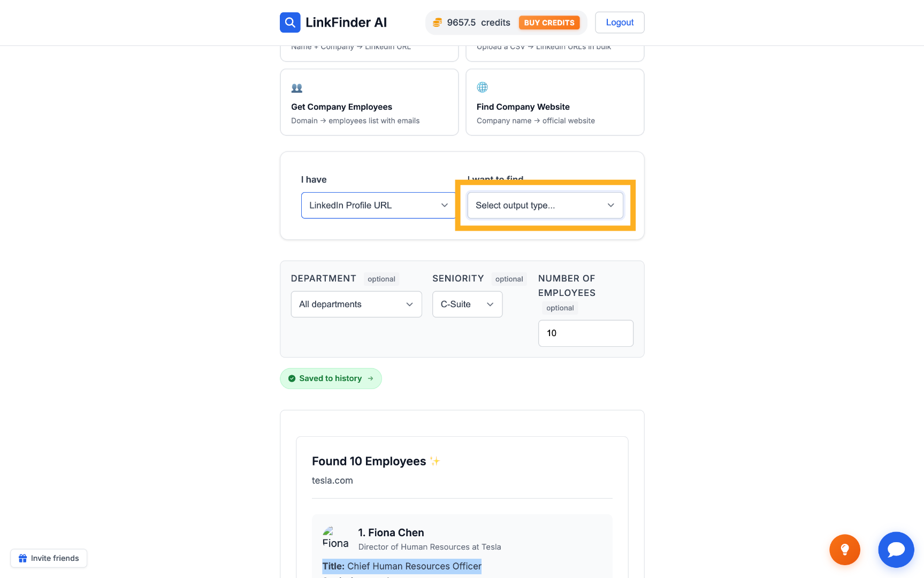Click the LinkFinder AI brand title

click(x=346, y=22)
